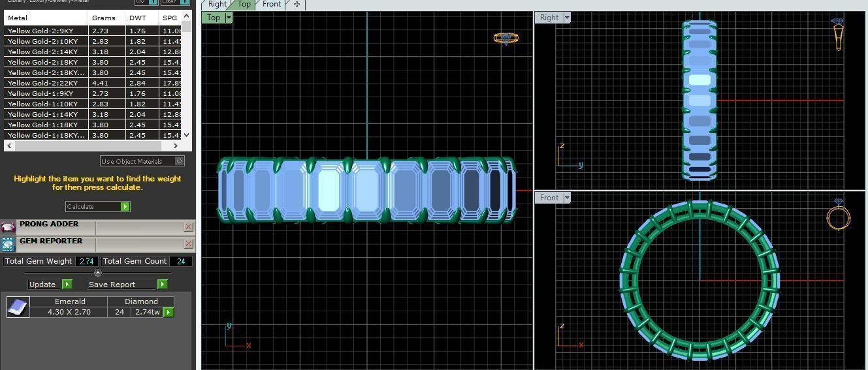Click the 4.30 X 2.70 gem size

(69, 312)
